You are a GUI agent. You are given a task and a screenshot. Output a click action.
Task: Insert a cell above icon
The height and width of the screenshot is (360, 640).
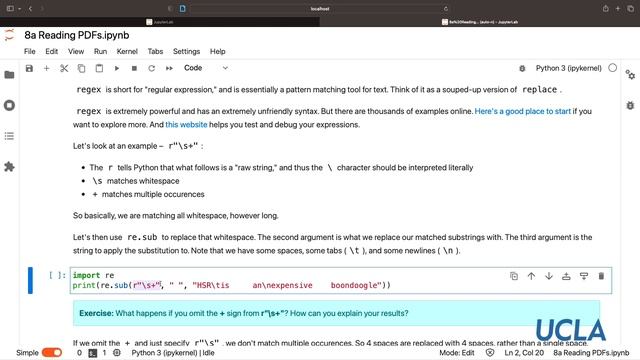(566, 276)
